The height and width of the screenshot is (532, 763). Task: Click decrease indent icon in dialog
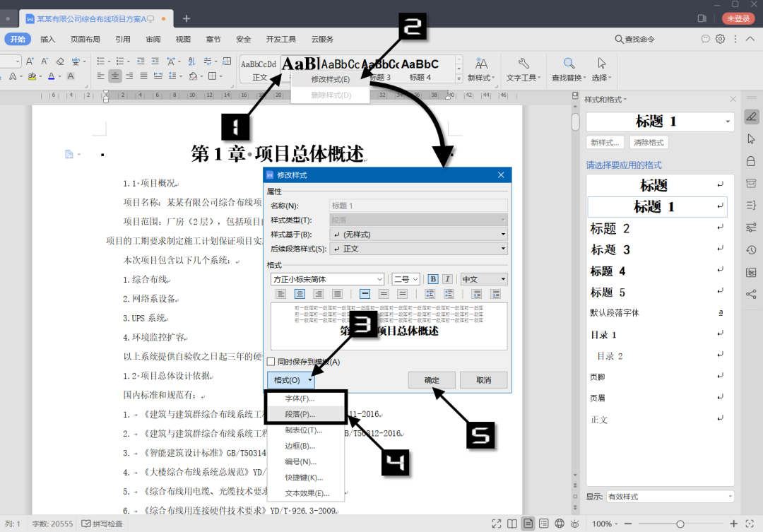point(477,294)
